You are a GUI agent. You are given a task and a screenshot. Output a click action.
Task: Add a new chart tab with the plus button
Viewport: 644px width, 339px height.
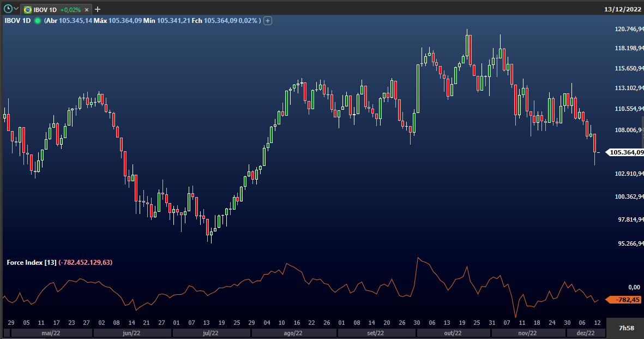98,9
